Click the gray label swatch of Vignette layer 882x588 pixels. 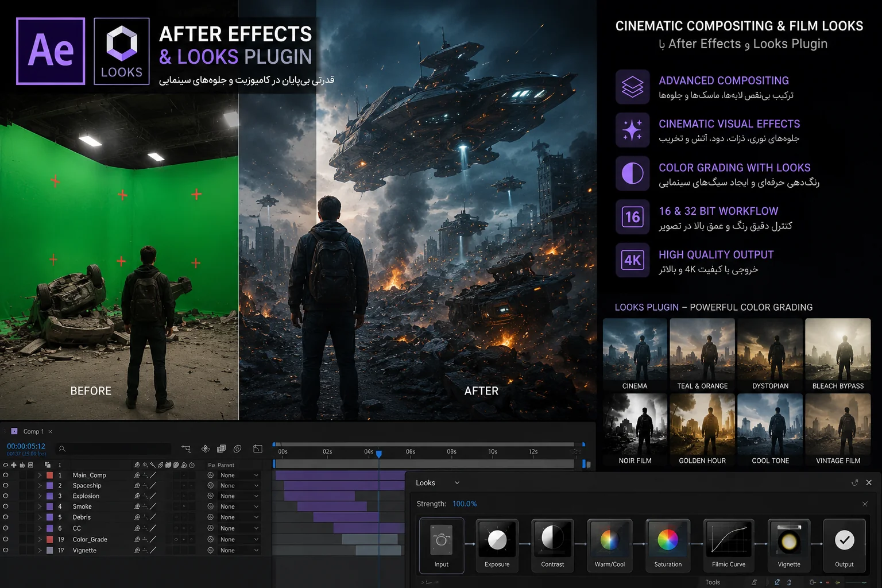coord(49,551)
